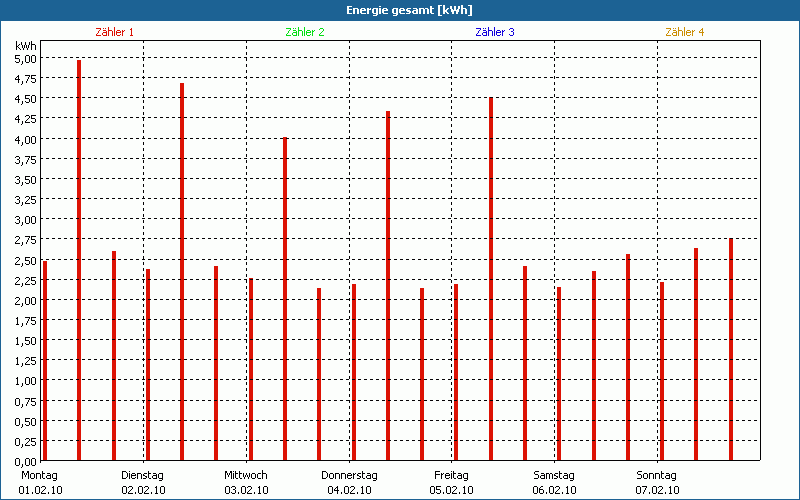Click the 3,00 y-axis label
Viewport: 800px width, 500px height.
click(x=24, y=220)
